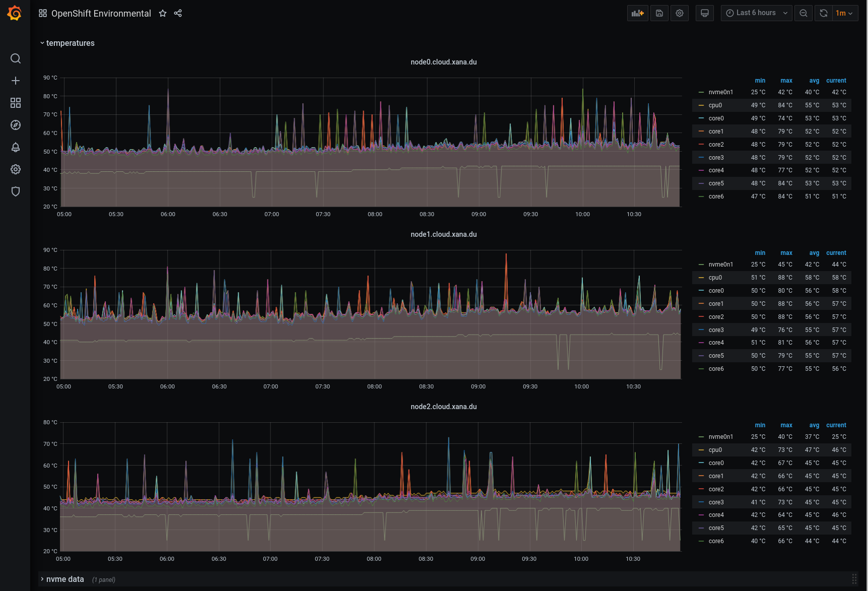Screen dimensions: 868x591
Task: Change color of node2 core3 series swatch
Action: [701, 502]
